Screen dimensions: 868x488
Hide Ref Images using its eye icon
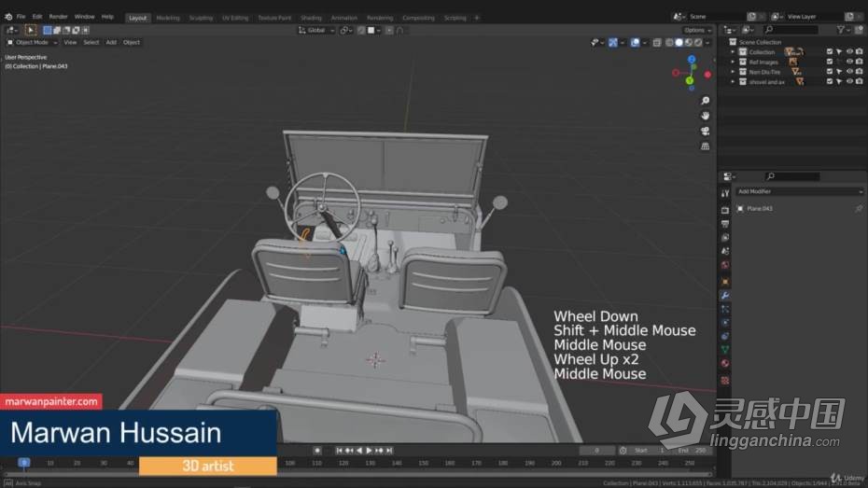[x=849, y=62]
